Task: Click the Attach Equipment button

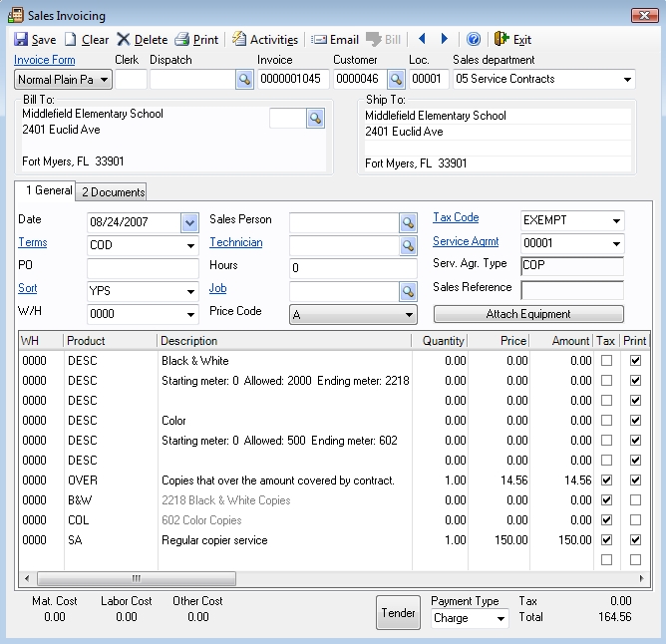Action: (528, 314)
